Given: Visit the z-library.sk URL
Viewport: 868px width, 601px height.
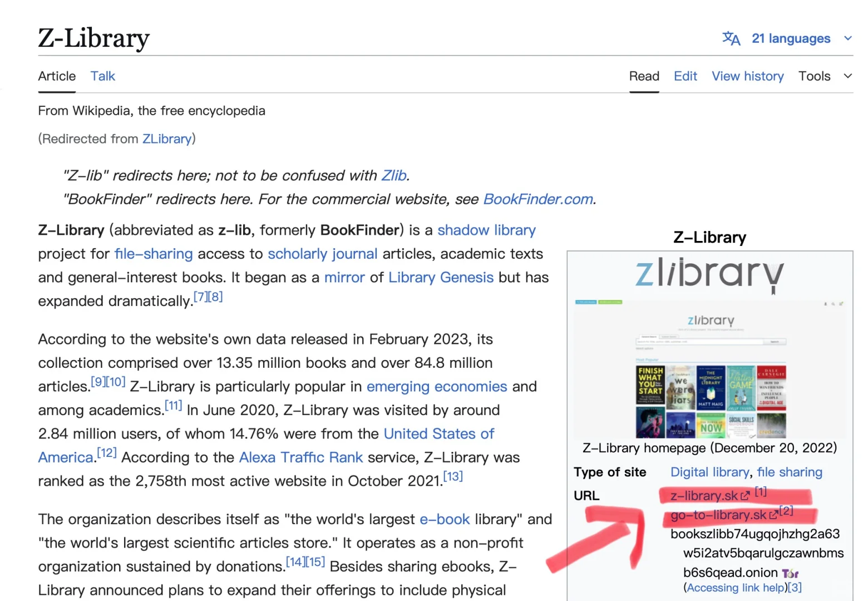Looking at the screenshot, I should point(704,496).
